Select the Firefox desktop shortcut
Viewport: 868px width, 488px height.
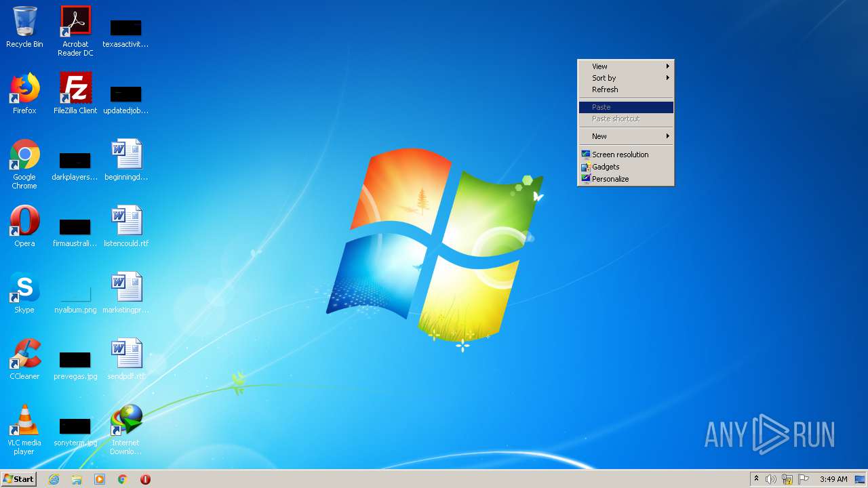point(24,94)
